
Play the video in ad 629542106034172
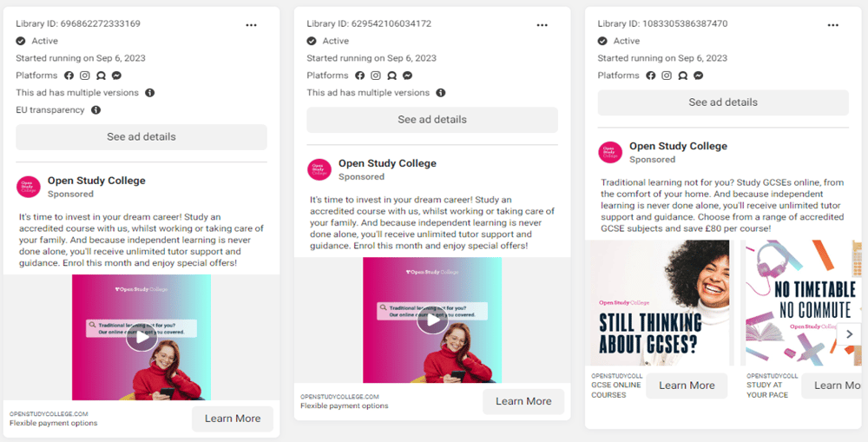432,320
